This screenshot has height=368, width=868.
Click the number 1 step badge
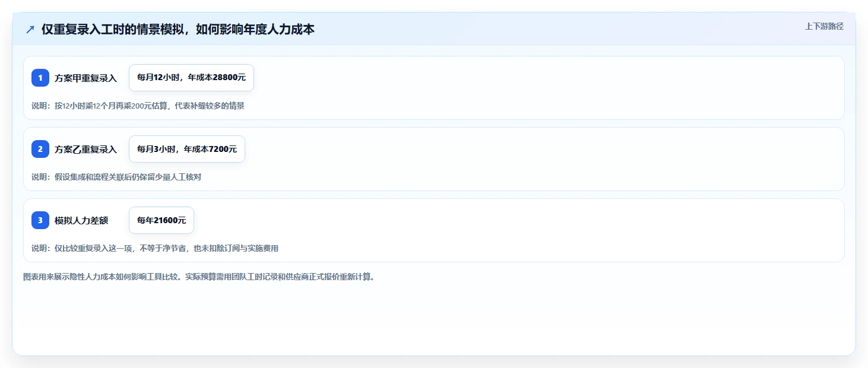(40, 78)
